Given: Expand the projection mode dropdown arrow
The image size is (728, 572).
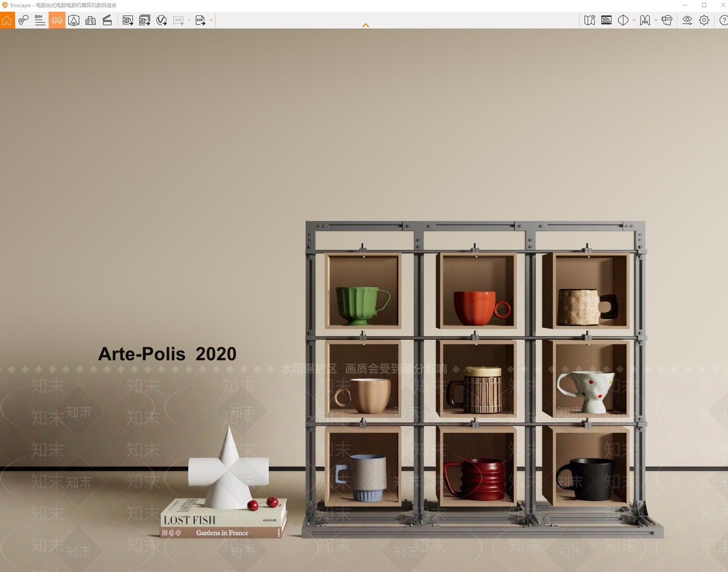Looking at the screenshot, I should [x=634, y=20].
